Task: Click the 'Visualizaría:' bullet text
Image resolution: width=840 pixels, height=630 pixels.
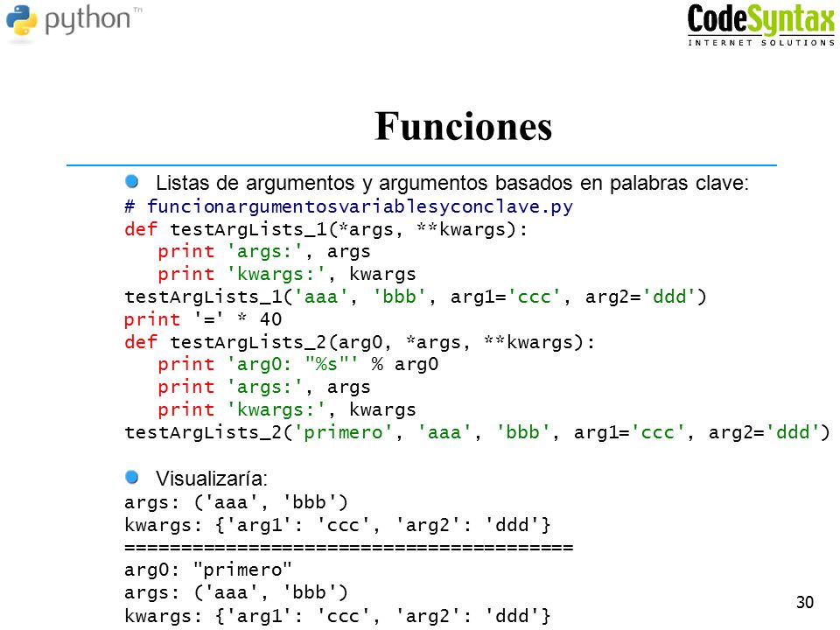Action: tap(212, 479)
